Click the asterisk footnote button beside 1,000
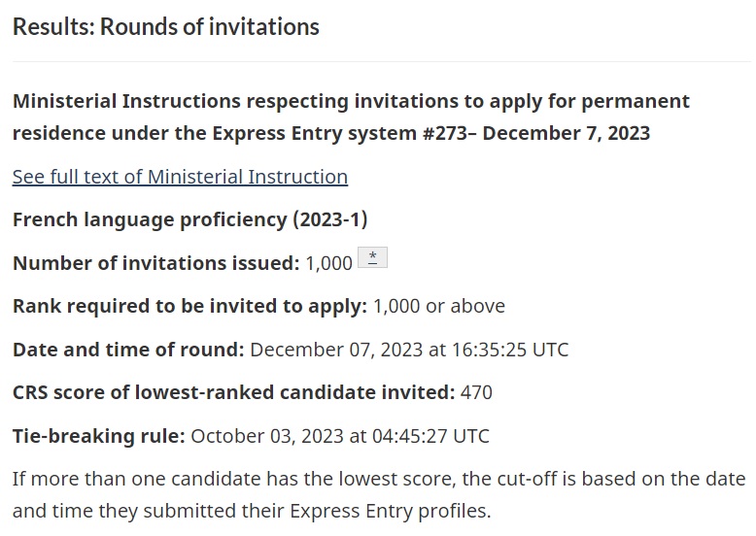This screenshot has height=536, width=756. point(372,257)
